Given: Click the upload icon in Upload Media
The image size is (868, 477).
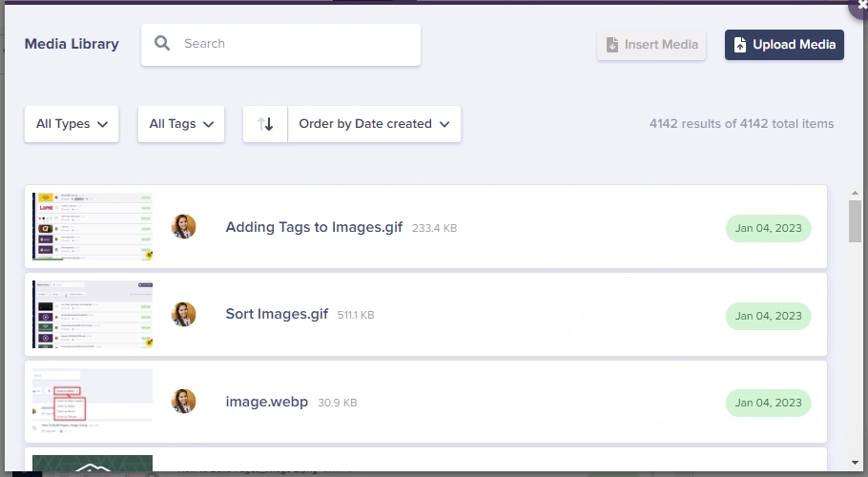Looking at the screenshot, I should [739, 45].
